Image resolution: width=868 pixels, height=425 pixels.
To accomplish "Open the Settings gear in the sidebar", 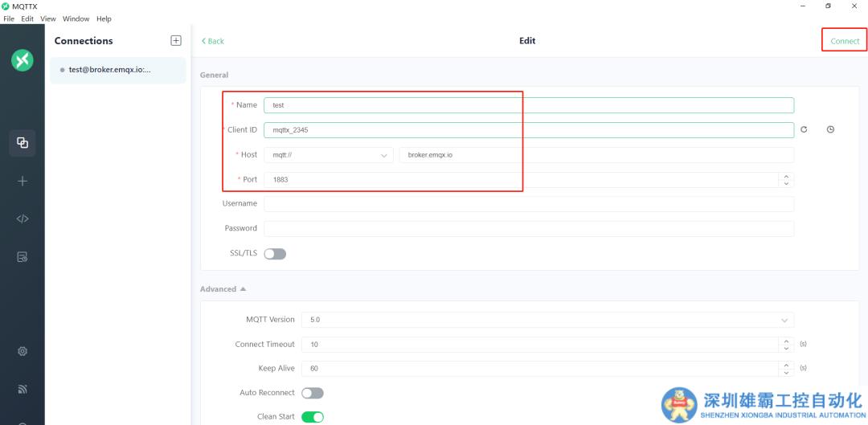I will click(23, 351).
